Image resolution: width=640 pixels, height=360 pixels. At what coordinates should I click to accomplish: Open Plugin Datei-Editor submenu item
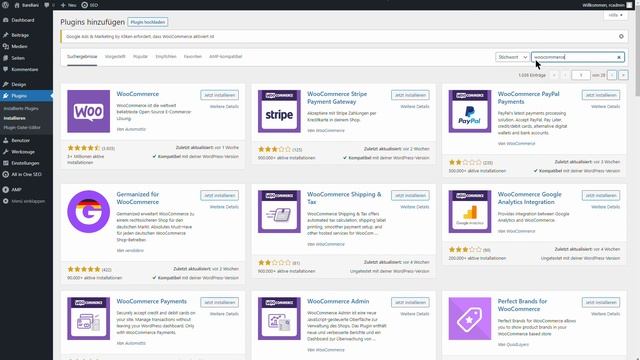[x=22, y=127]
